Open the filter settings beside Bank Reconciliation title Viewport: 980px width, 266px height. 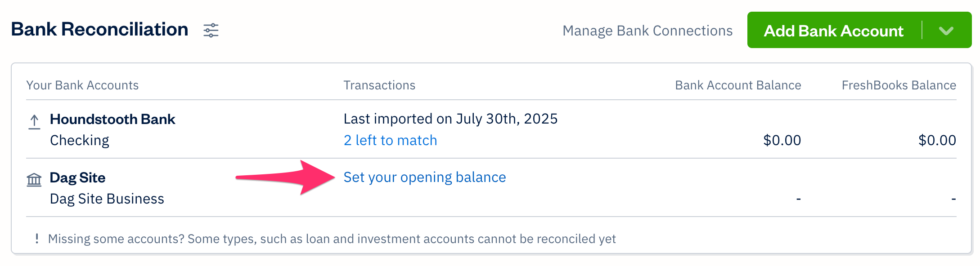(x=211, y=31)
